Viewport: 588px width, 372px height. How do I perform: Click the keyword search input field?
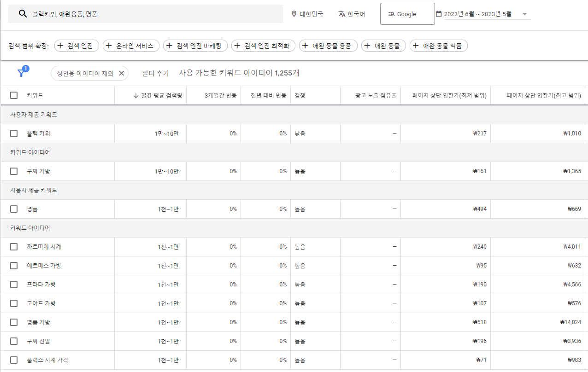click(x=146, y=14)
